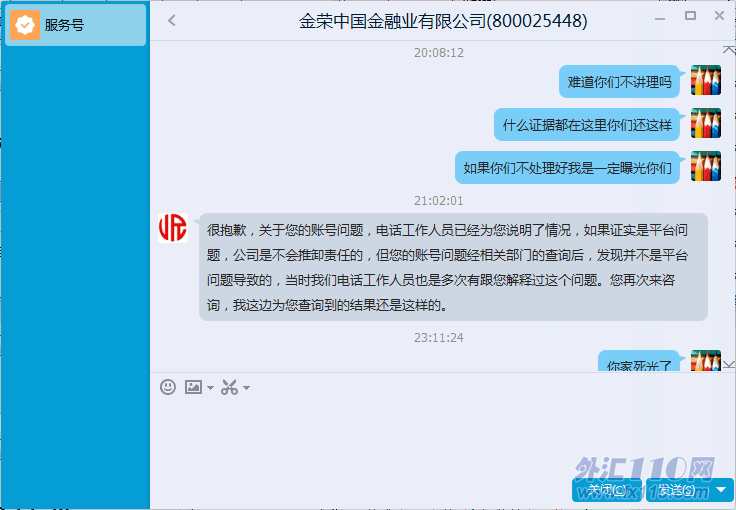Image resolution: width=736 pixels, height=510 pixels.
Task: Go back using the left chevron
Action: coord(172,21)
